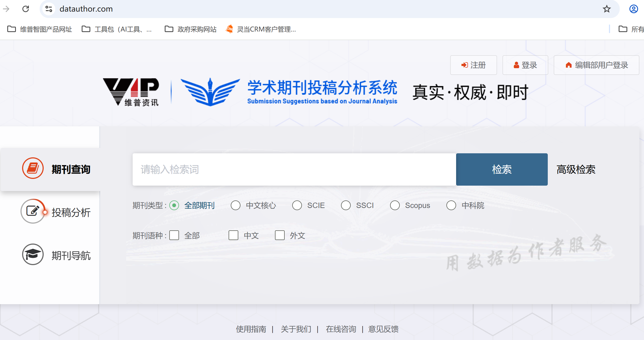Screen dimensions: 644x340
Task: Check the 中文 language checkbox
Action: (x=233, y=235)
